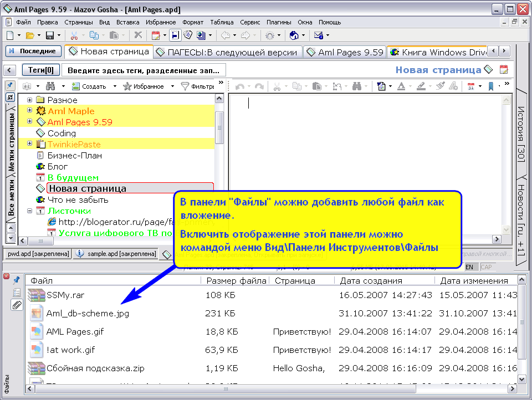Screen dimensions: 532x400
Task: Click the tree panel vertical scrollbar thumb
Action: tap(219, 127)
